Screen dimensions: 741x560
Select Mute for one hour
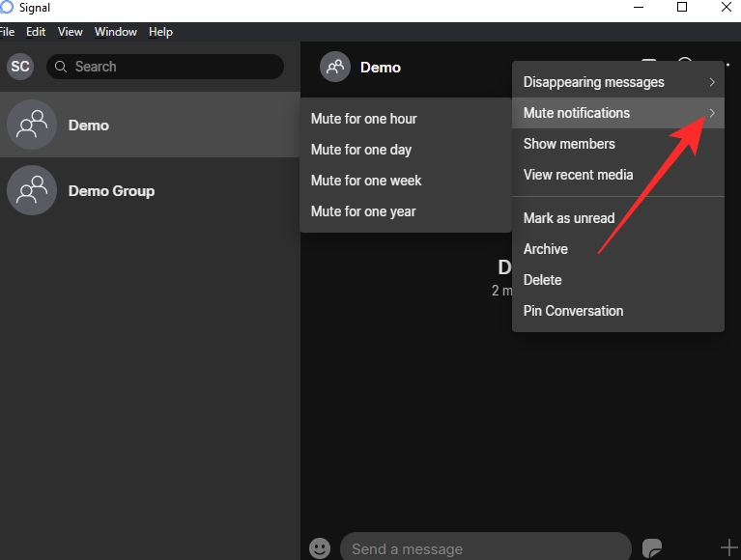[x=364, y=119]
